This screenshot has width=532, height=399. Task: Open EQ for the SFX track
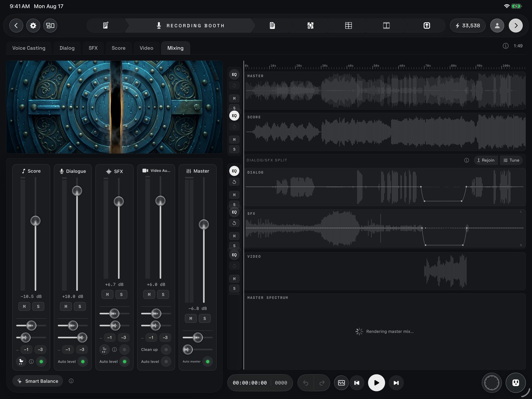pyautogui.click(x=234, y=212)
